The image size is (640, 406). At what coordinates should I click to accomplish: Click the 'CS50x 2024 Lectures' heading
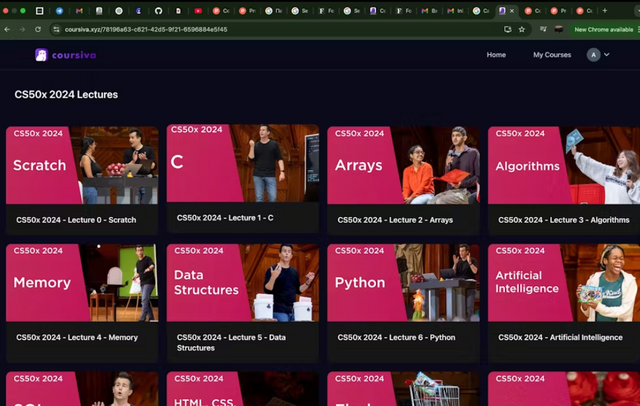(x=66, y=95)
